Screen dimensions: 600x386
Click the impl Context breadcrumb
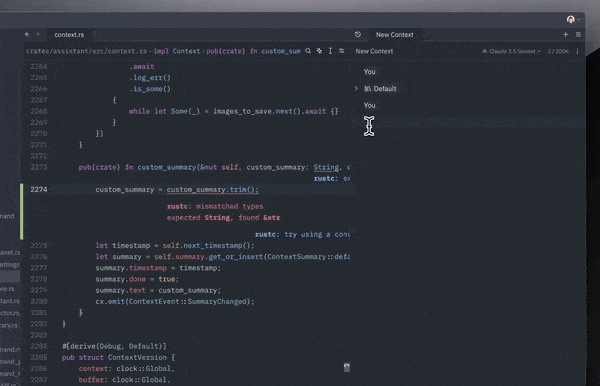click(x=177, y=51)
